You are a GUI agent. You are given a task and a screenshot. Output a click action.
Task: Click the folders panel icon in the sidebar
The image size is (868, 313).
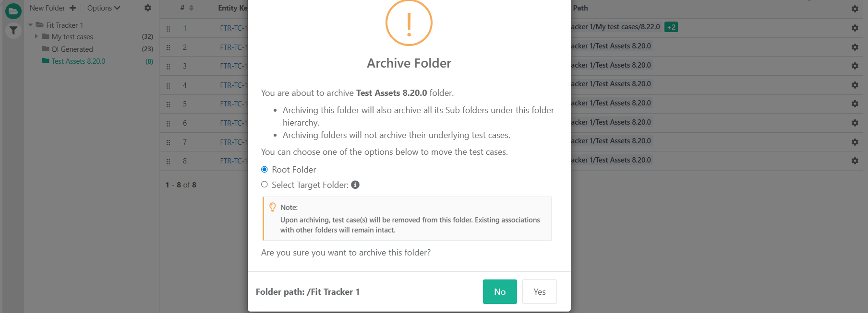tap(12, 11)
